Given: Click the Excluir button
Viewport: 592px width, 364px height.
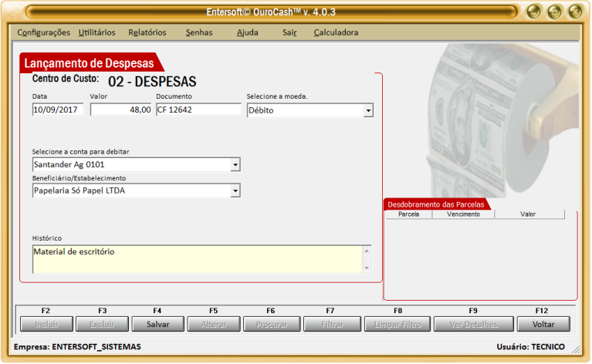Looking at the screenshot, I should pyautogui.click(x=103, y=325).
